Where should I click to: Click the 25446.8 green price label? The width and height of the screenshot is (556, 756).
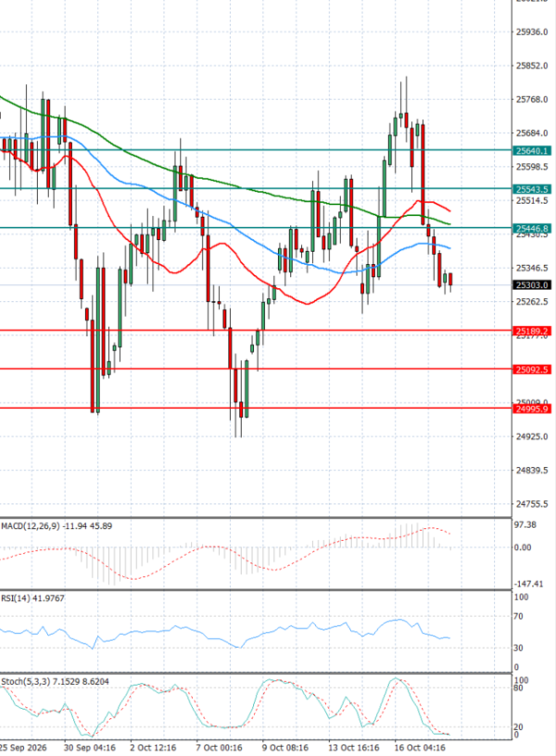(x=532, y=229)
